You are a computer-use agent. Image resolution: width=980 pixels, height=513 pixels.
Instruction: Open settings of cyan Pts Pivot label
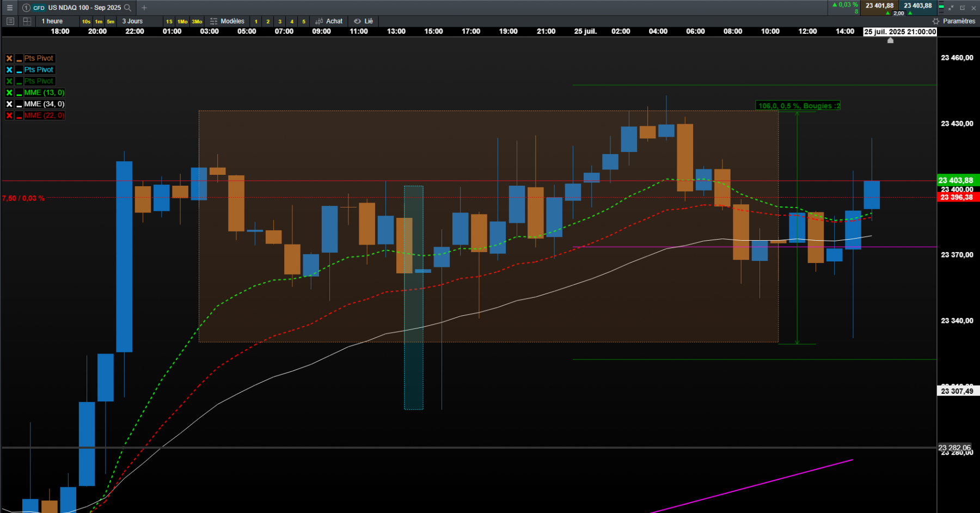[x=39, y=70]
